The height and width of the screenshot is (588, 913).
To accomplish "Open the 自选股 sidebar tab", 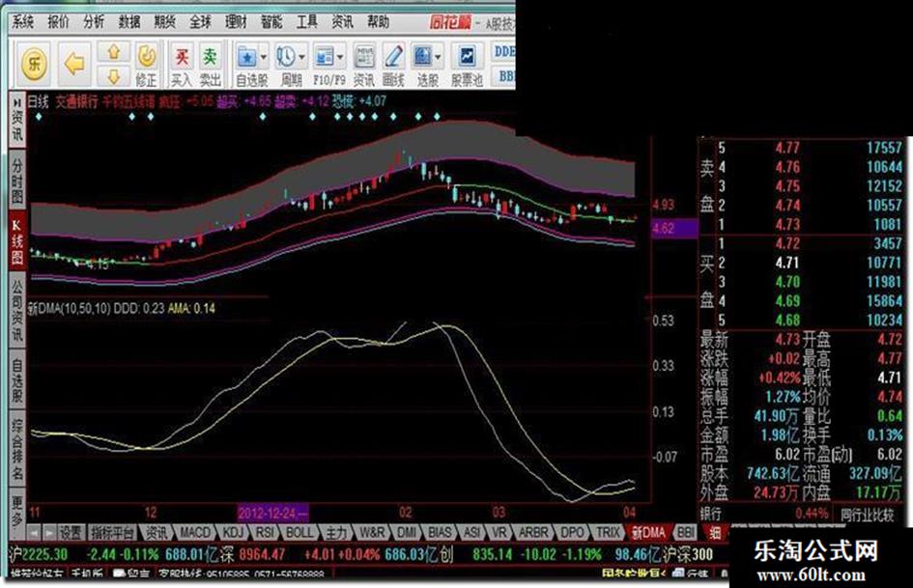I will pos(16,380).
